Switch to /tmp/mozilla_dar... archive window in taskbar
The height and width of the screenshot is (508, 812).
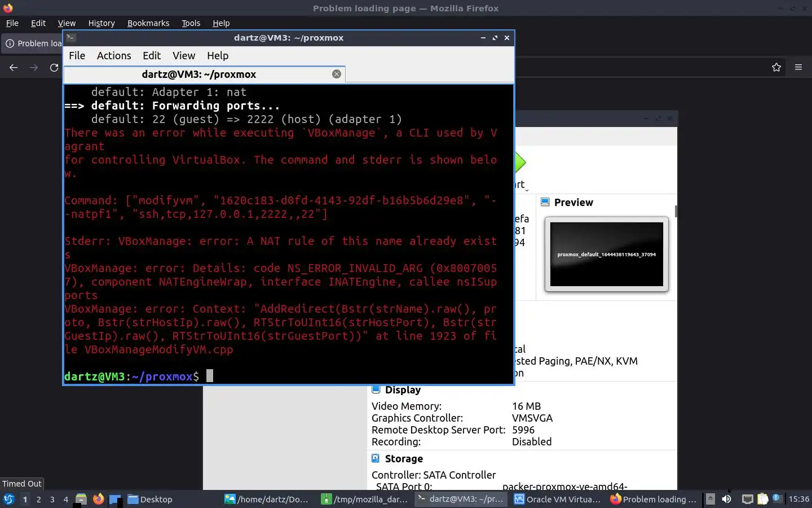(x=364, y=499)
